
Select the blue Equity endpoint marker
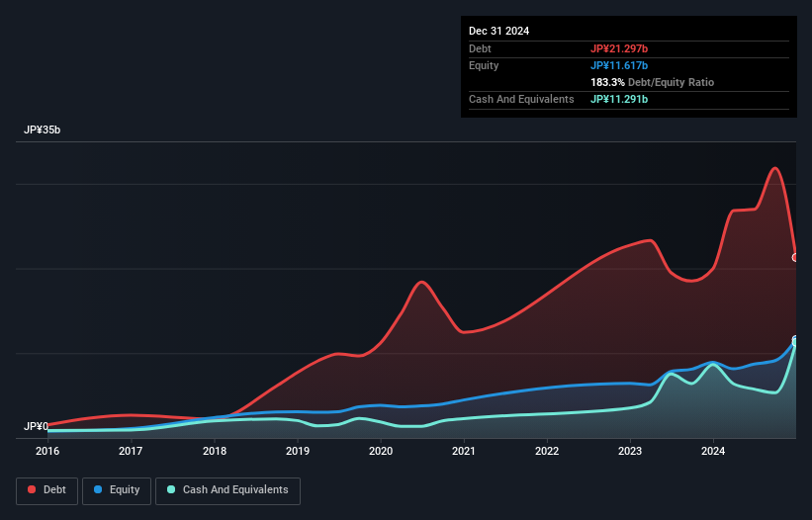pyautogui.click(x=795, y=340)
